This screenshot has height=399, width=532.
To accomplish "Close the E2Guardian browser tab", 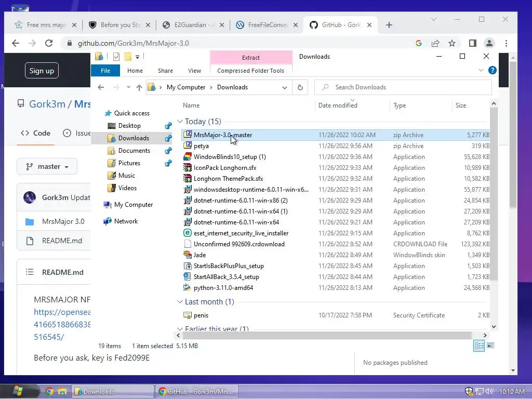I will [221, 25].
